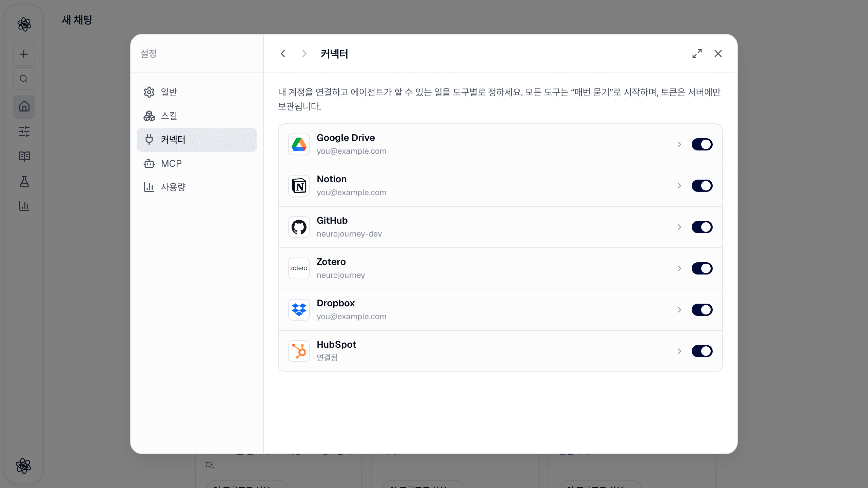This screenshot has height=488, width=868.
Task: Expand the Dropbox row chevron
Action: [679, 310]
